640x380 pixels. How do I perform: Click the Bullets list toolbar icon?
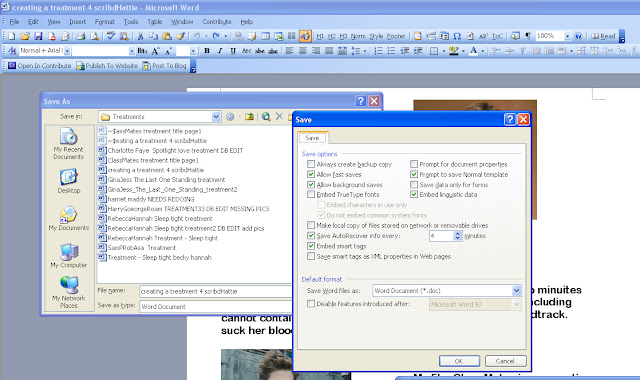point(391,51)
